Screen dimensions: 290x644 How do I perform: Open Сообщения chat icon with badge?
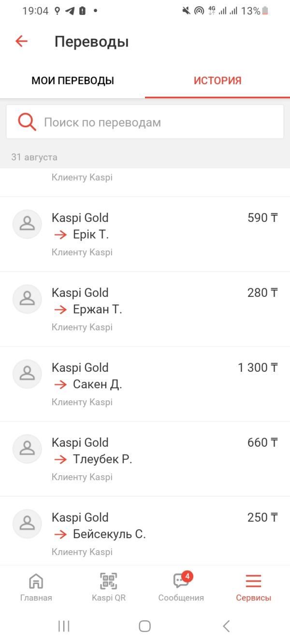tap(182, 580)
